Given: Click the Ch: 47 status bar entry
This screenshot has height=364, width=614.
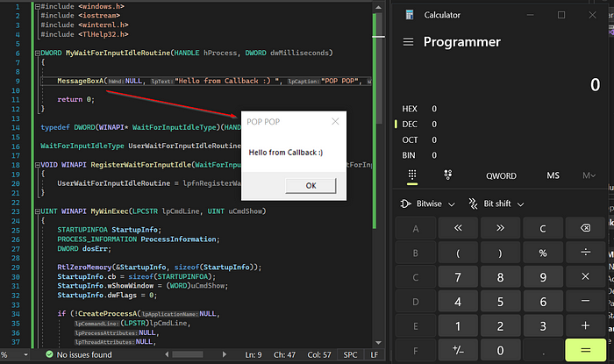Looking at the screenshot, I should [x=284, y=354].
